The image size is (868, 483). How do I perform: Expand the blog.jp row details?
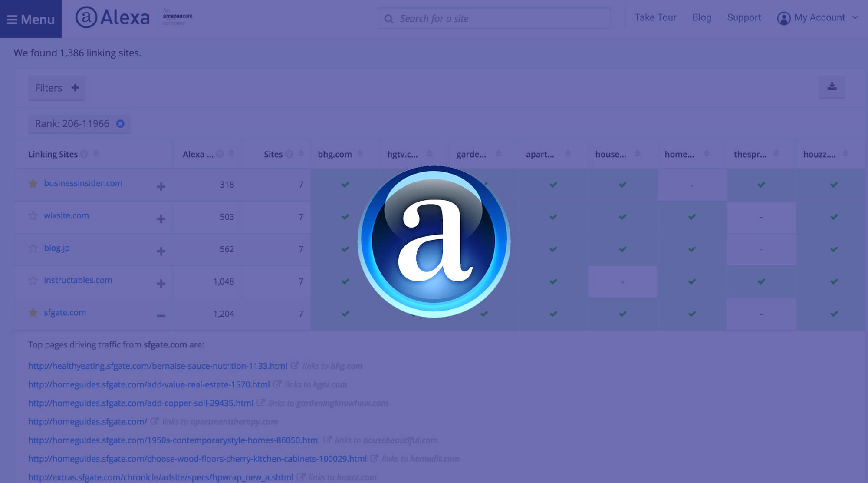(161, 251)
